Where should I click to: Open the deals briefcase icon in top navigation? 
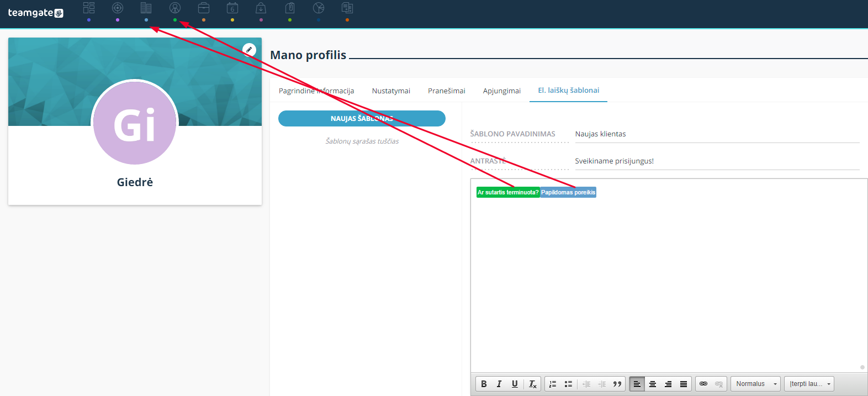click(204, 8)
